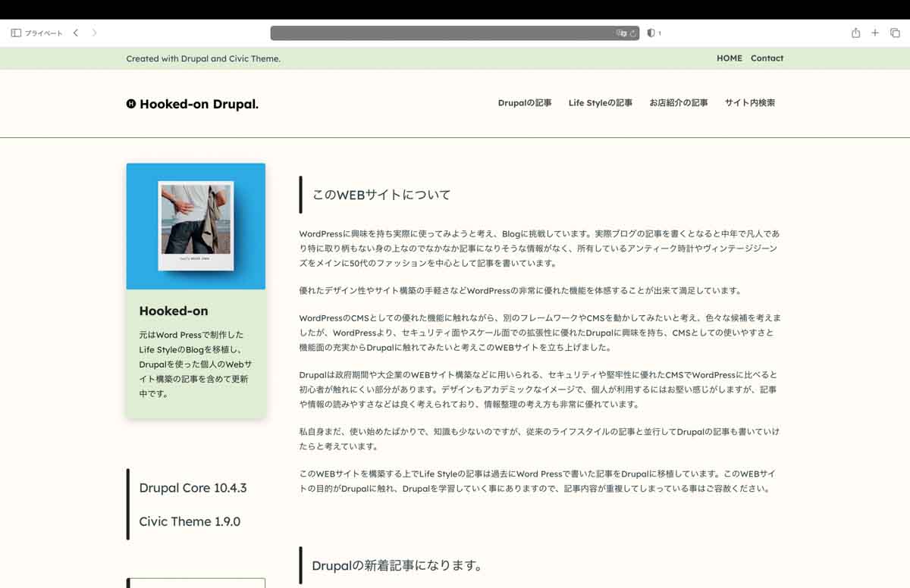Toggle the Safari sidebar icon

16,33
